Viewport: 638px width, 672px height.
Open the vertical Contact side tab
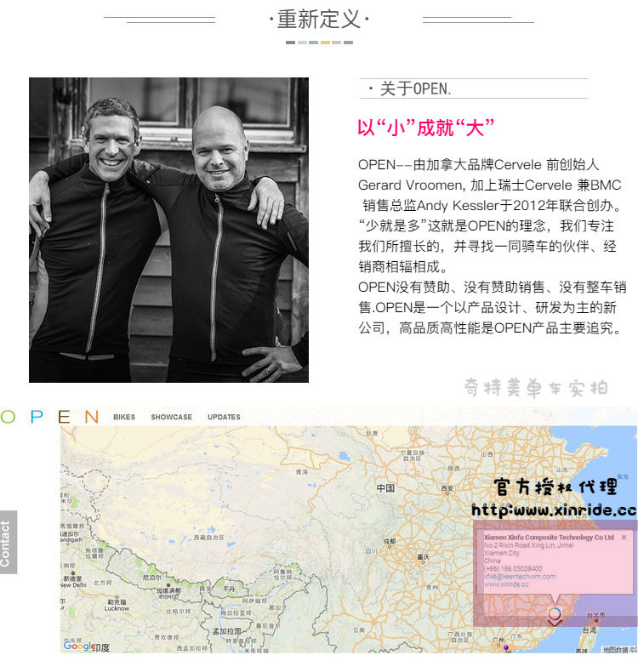point(9,542)
